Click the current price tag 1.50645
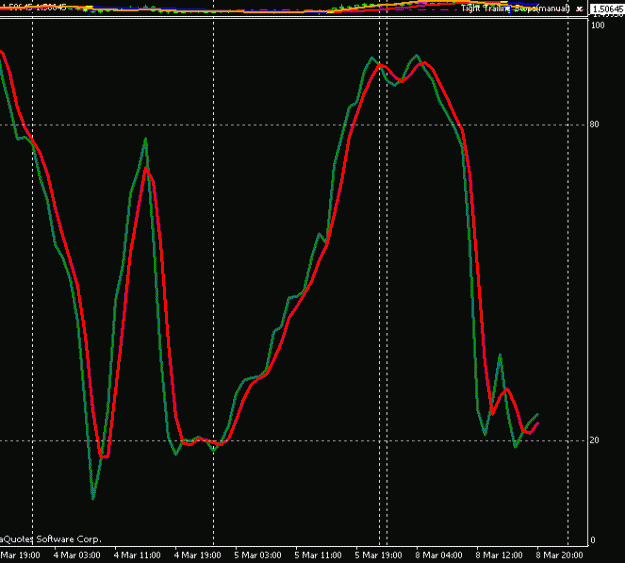The width and height of the screenshot is (625, 563). click(607, 9)
